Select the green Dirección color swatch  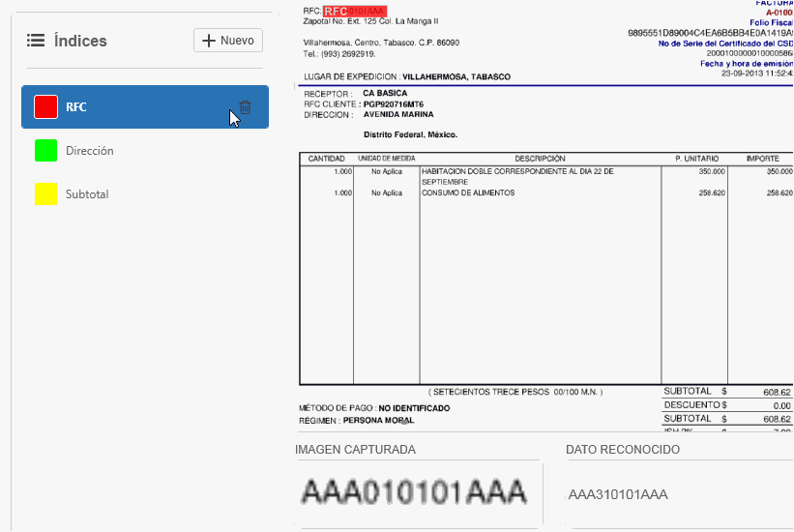[45, 151]
